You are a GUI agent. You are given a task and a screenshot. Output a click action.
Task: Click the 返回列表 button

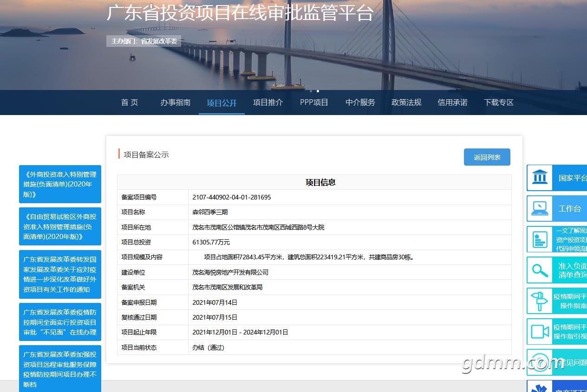[487, 157]
